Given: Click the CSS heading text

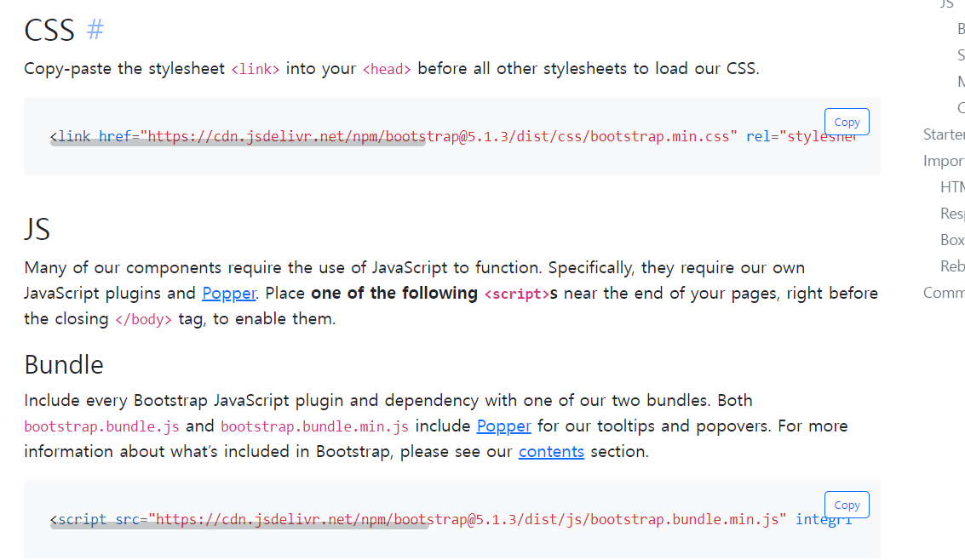Looking at the screenshot, I should (49, 30).
